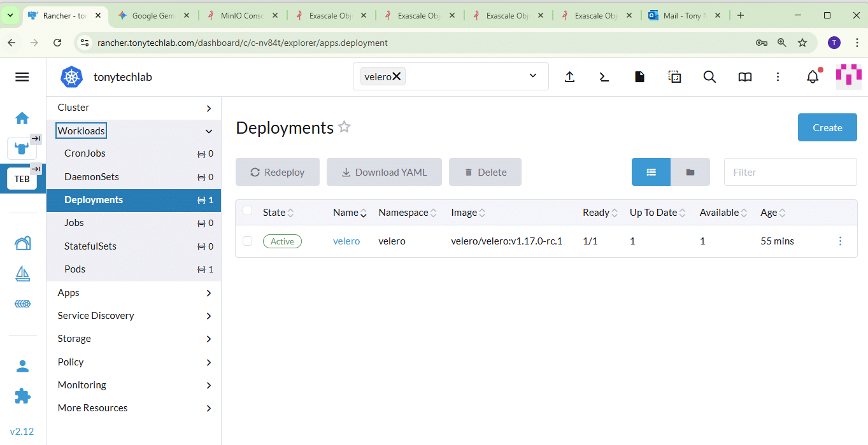Click the download KubeConfig file icon
The height and width of the screenshot is (445, 868).
(x=639, y=77)
